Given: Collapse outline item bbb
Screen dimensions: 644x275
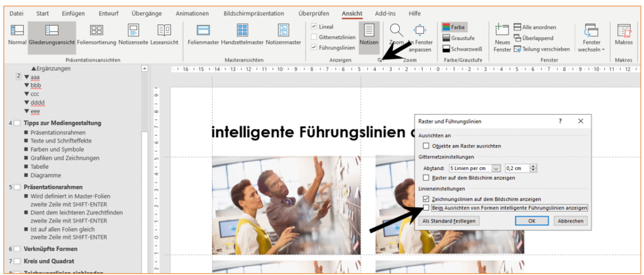Looking at the screenshot, I should tap(26, 85).
